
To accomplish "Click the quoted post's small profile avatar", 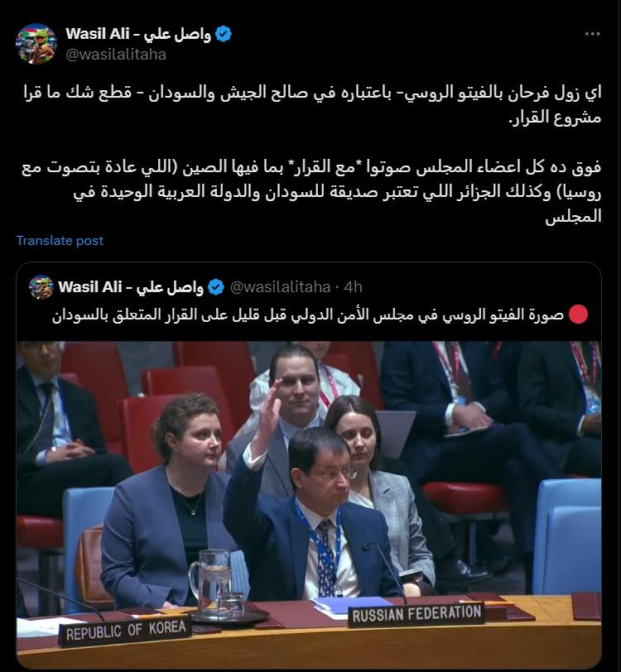I will pyautogui.click(x=41, y=286).
